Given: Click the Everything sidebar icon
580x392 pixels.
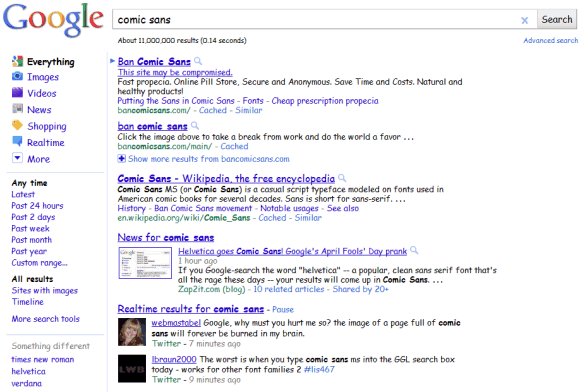Looking at the screenshot, I should tap(17, 61).
